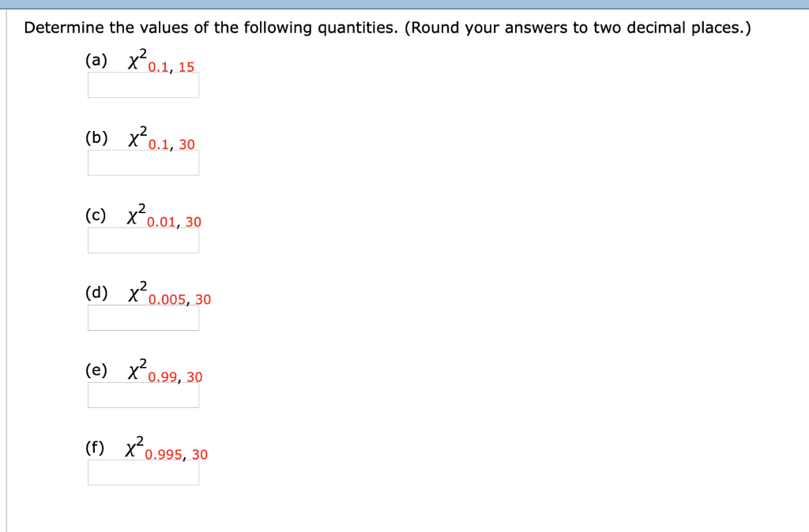This screenshot has width=809, height=532.
Task: Select the chi-squared expression with subscript 0.995, 30
Action: click(x=164, y=448)
